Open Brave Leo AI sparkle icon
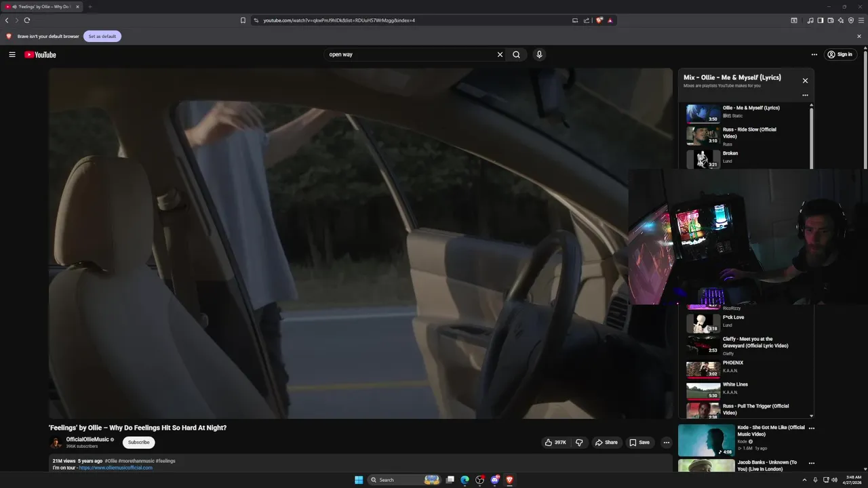This screenshot has height=488, width=868. 840,20
